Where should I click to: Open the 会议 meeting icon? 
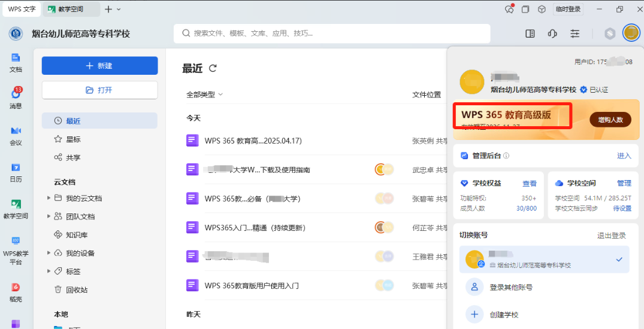(16, 135)
